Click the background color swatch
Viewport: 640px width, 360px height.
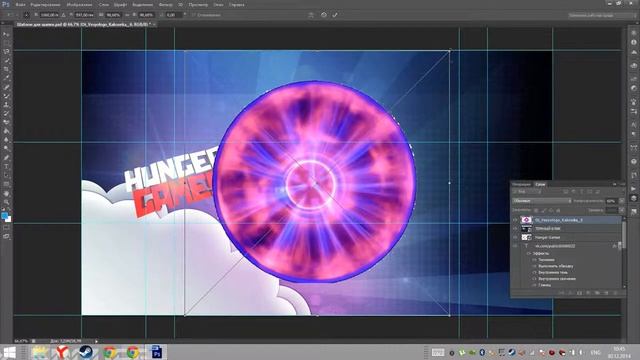(x=8, y=219)
